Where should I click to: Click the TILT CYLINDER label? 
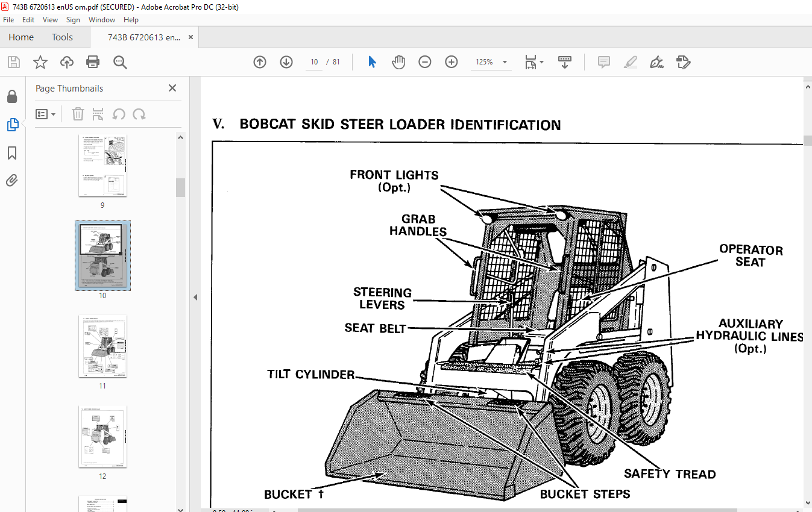[311, 375]
